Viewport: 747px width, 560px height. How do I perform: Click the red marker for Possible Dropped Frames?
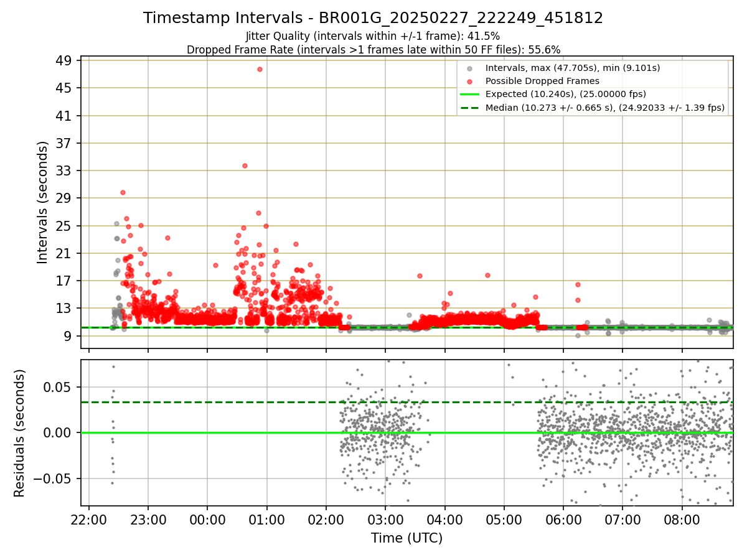[x=470, y=82]
